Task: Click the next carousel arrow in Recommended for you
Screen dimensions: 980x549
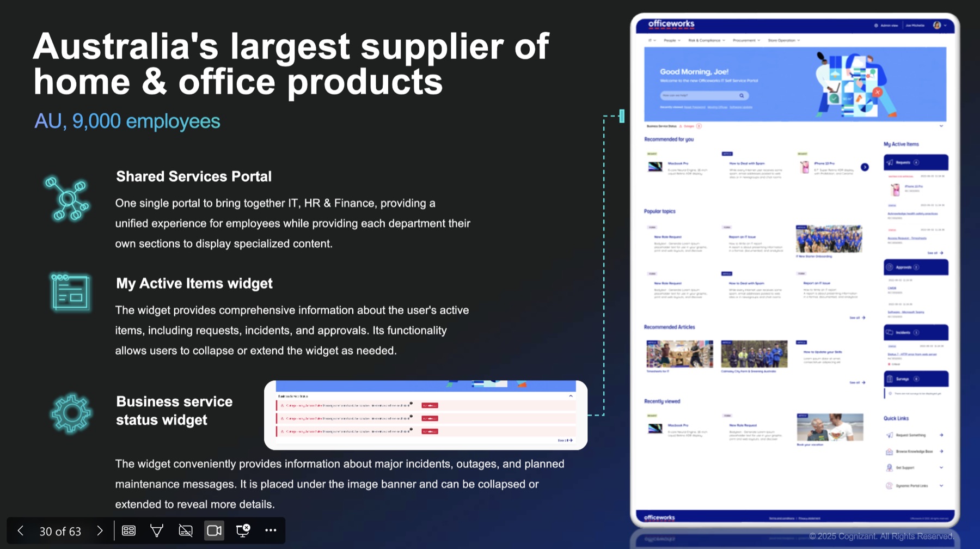Action: [x=865, y=167]
